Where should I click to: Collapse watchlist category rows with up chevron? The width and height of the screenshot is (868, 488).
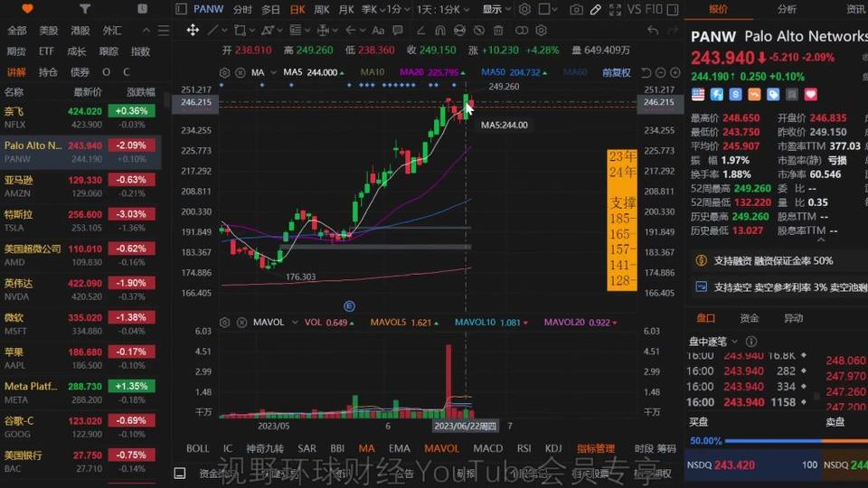pyautogui.click(x=146, y=31)
